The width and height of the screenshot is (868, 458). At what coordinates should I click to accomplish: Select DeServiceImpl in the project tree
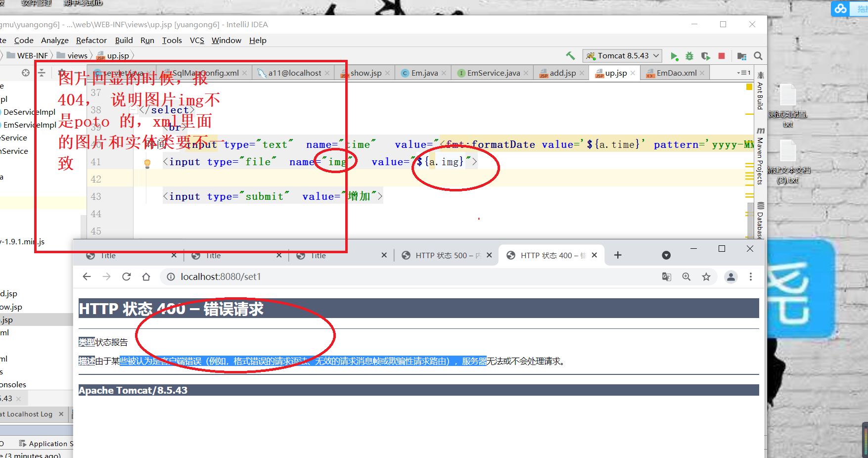29,112
